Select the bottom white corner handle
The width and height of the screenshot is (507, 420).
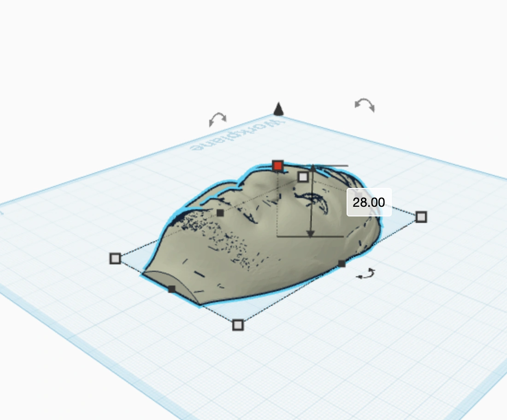(x=238, y=325)
